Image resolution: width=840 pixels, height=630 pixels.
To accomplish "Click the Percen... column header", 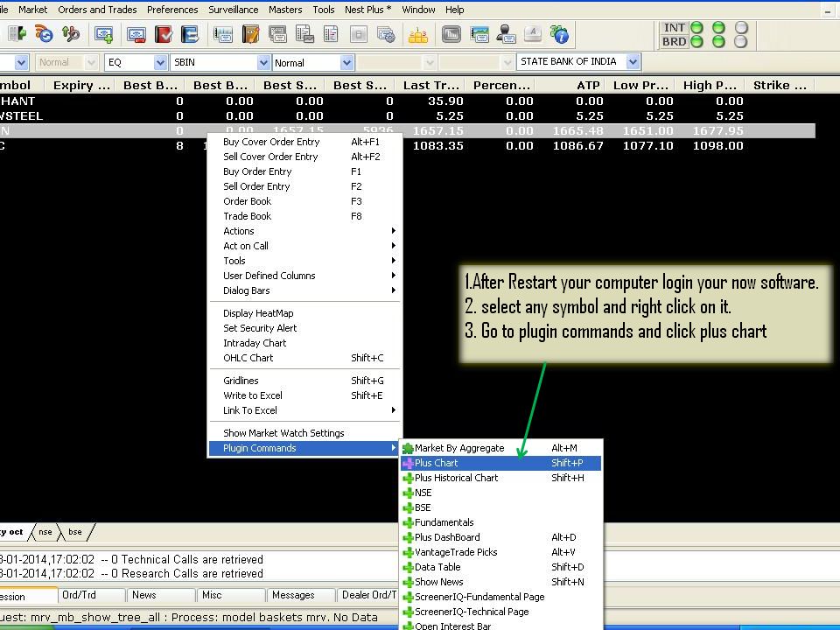I will [500, 85].
